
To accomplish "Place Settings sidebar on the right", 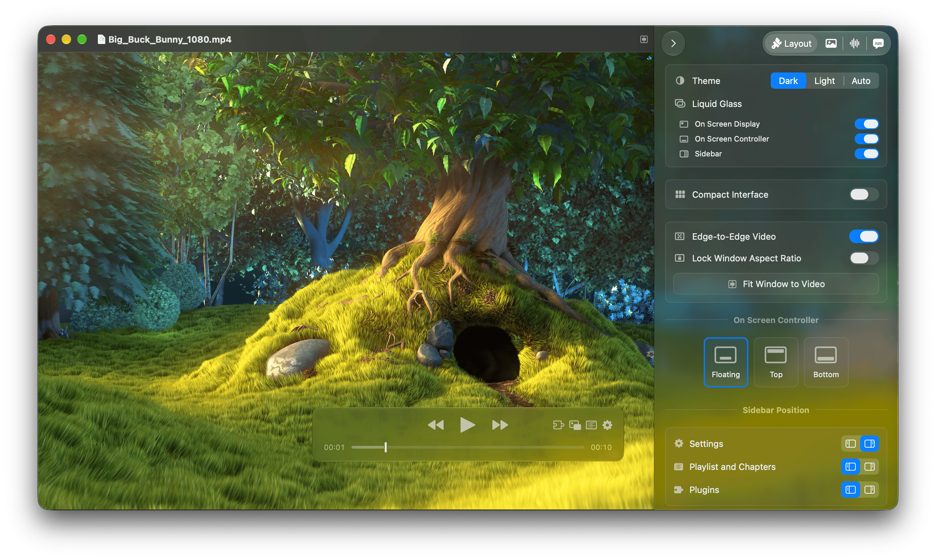I will pos(870,444).
